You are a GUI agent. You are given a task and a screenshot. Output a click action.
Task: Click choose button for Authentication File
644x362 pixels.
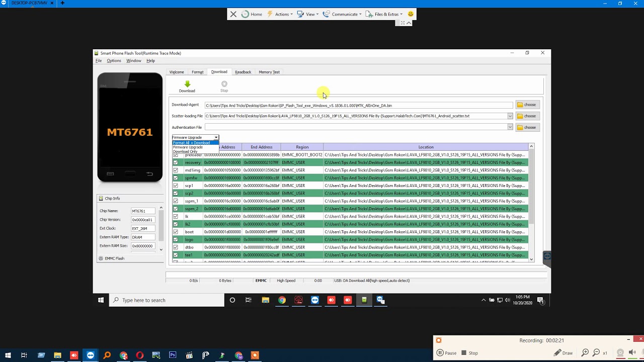[x=527, y=127]
